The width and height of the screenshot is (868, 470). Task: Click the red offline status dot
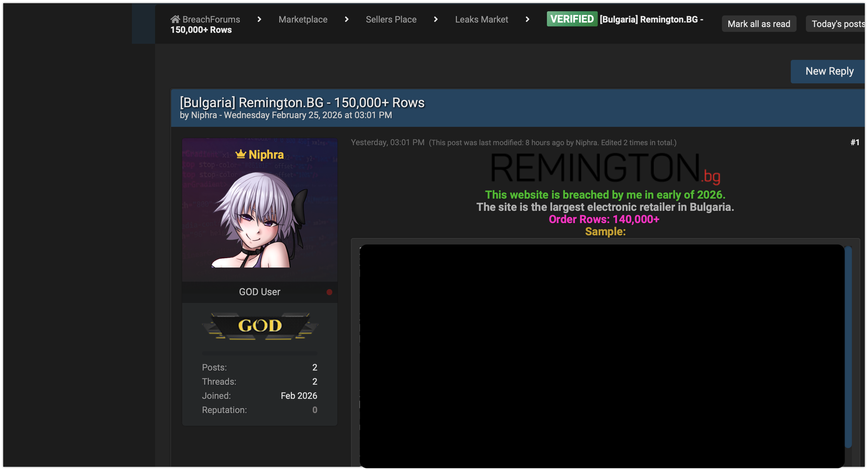coord(329,292)
